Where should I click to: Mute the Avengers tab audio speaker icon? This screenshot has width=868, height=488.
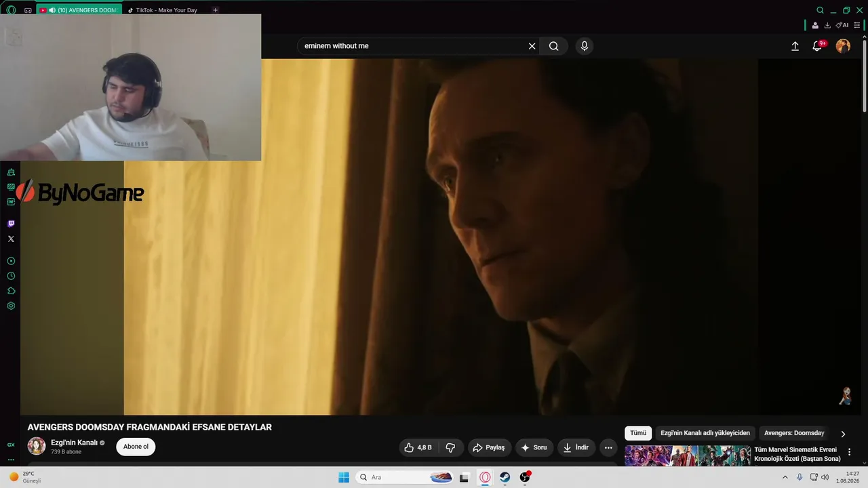pyautogui.click(x=53, y=10)
